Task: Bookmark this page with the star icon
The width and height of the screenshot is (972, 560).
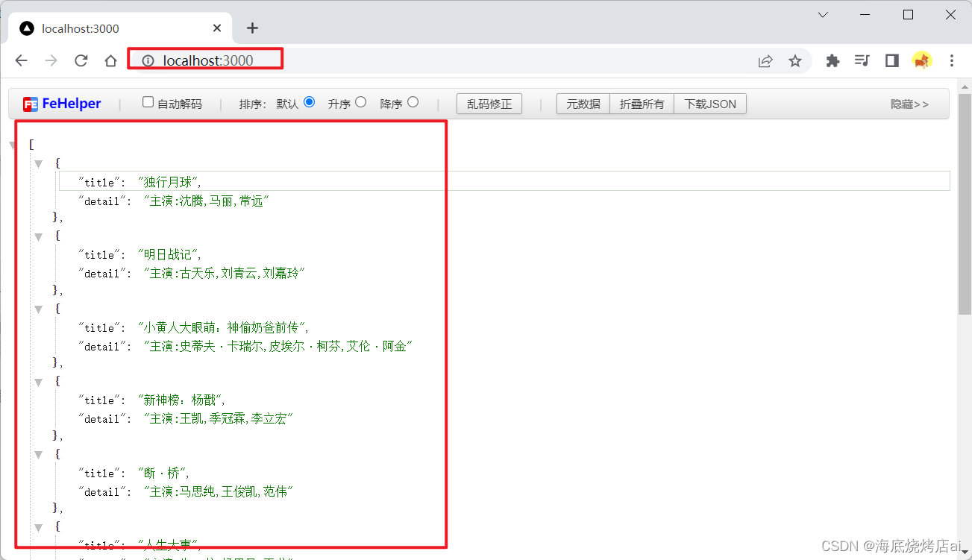Action: tap(795, 61)
